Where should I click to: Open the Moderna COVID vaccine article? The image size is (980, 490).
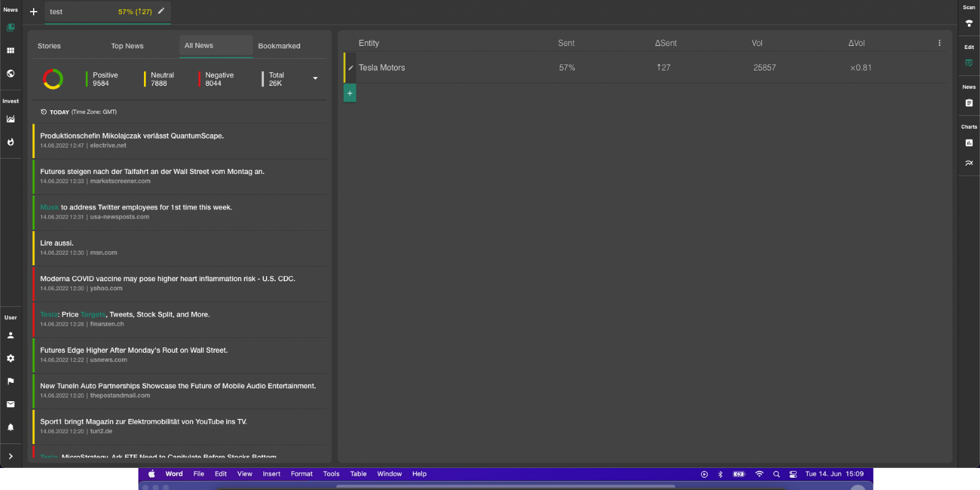[x=179, y=284]
